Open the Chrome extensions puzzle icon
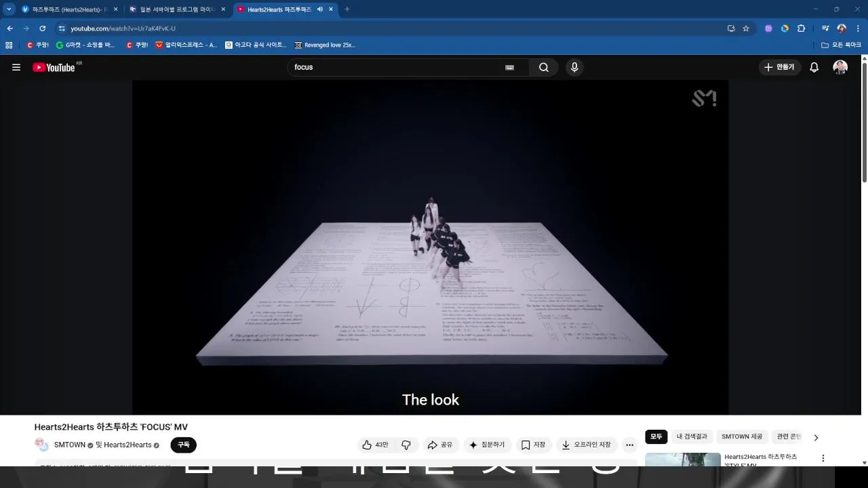This screenshot has height=488, width=868. click(801, 28)
